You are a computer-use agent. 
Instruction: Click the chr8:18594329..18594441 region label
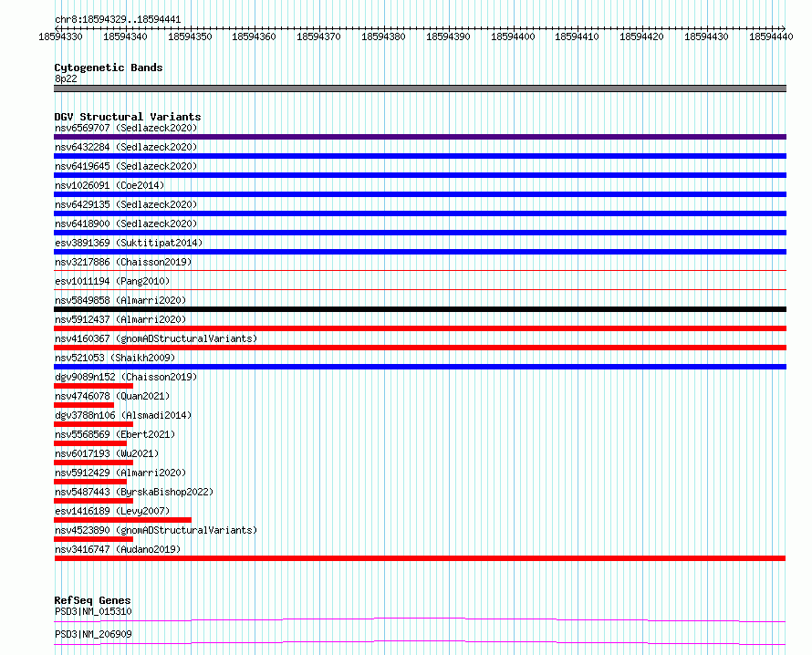click(118, 20)
